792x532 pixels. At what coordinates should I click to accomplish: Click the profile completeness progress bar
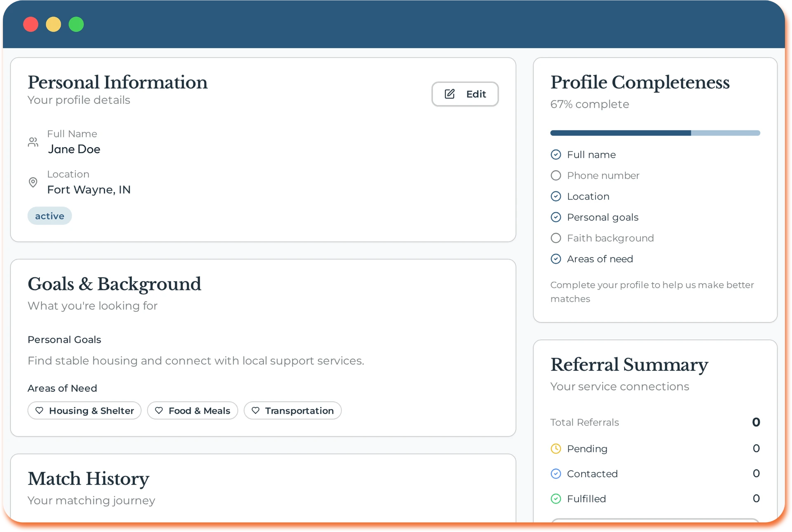click(655, 133)
